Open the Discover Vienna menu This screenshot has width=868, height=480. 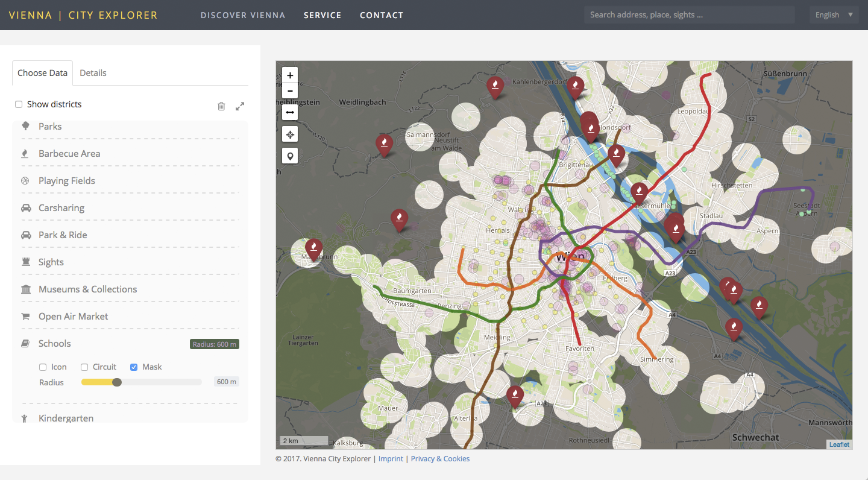243,15
